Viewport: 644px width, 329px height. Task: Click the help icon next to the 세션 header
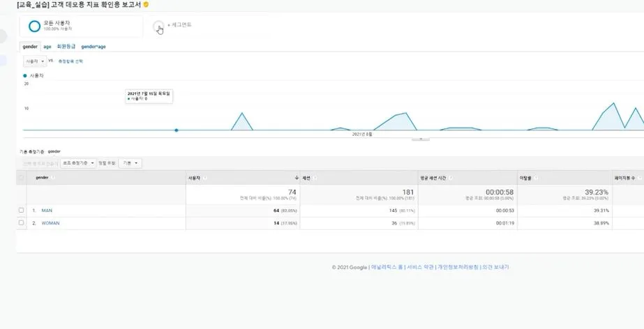[x=315, y=178]
